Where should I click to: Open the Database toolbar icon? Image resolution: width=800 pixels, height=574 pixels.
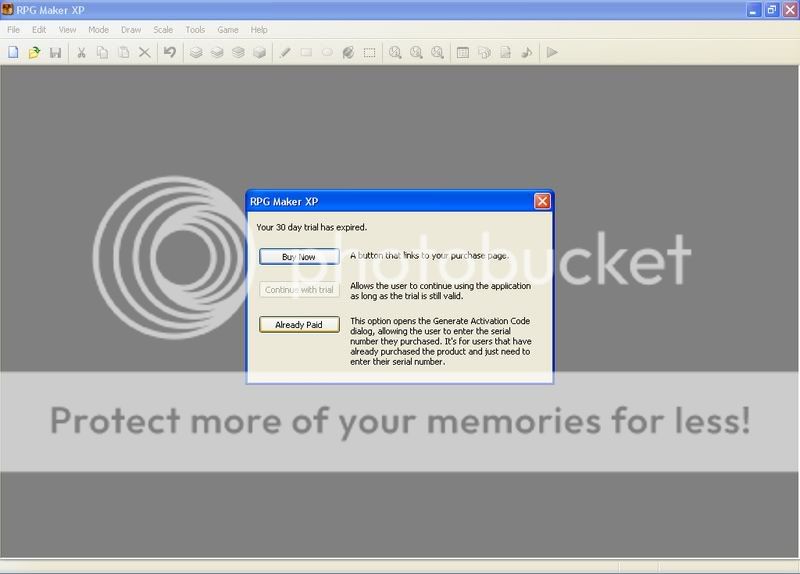463,52
